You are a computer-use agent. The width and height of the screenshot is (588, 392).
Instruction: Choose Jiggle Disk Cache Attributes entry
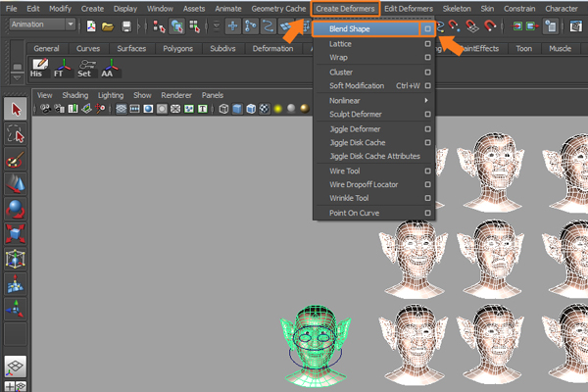(x=374, y=156)
